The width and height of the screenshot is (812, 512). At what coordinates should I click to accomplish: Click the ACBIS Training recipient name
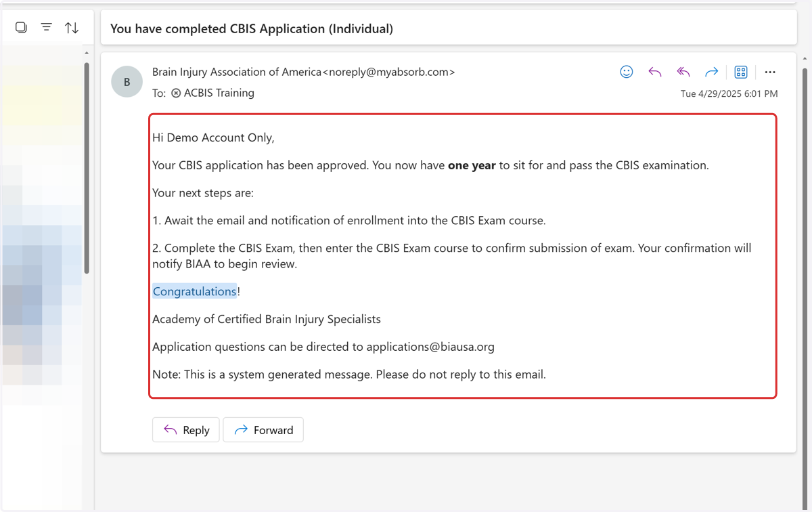click(x=219, y=93)
